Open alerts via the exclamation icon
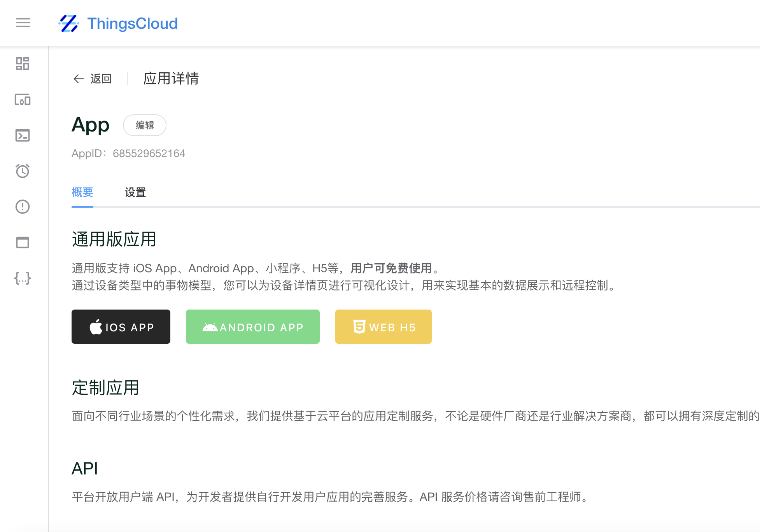This screenshot has width=760, height=532. (x=22, y=207)
